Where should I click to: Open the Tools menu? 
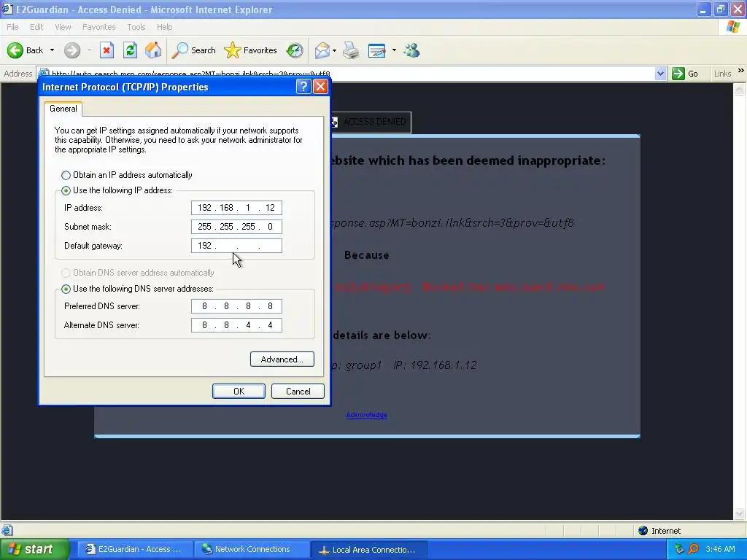pyautogui.click(x=136, y=27)
